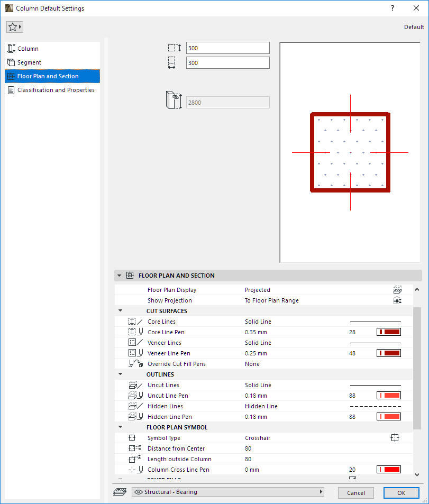Click the OK button
The height and width of the screenshot is (504, 429).
pyautogui.click(x=401, y=493)
